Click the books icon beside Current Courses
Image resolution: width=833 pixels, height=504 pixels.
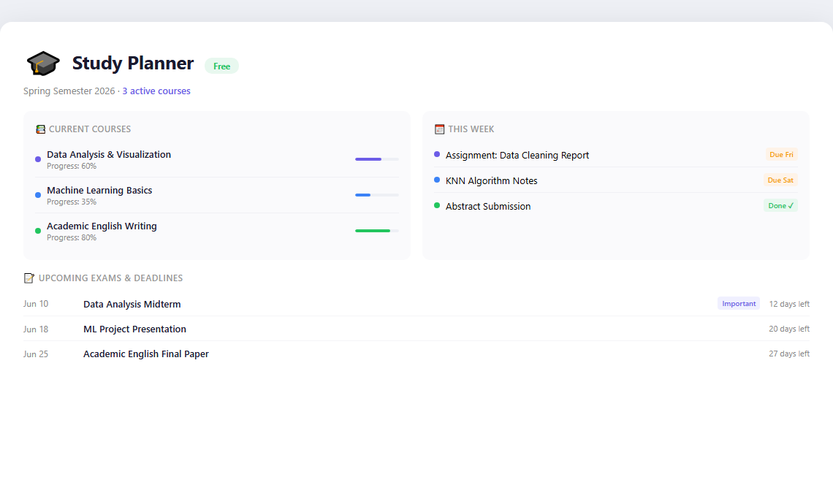tap(40, 129)
